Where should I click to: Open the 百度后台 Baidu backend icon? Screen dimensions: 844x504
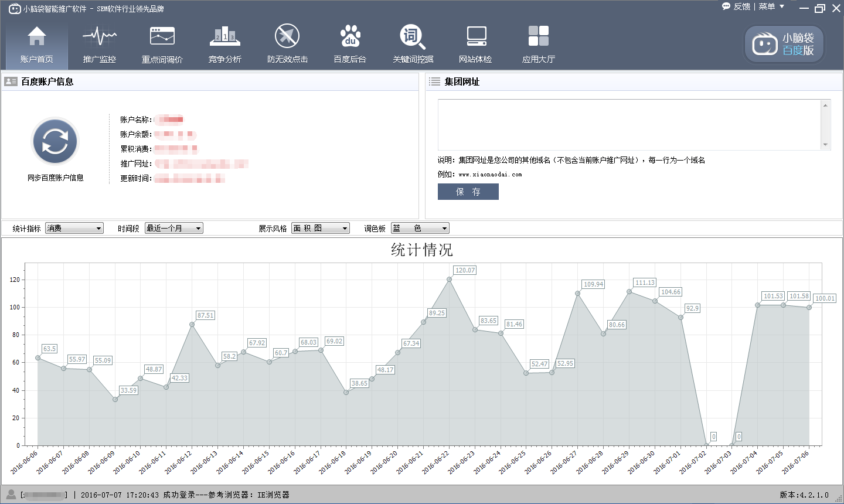350,45
